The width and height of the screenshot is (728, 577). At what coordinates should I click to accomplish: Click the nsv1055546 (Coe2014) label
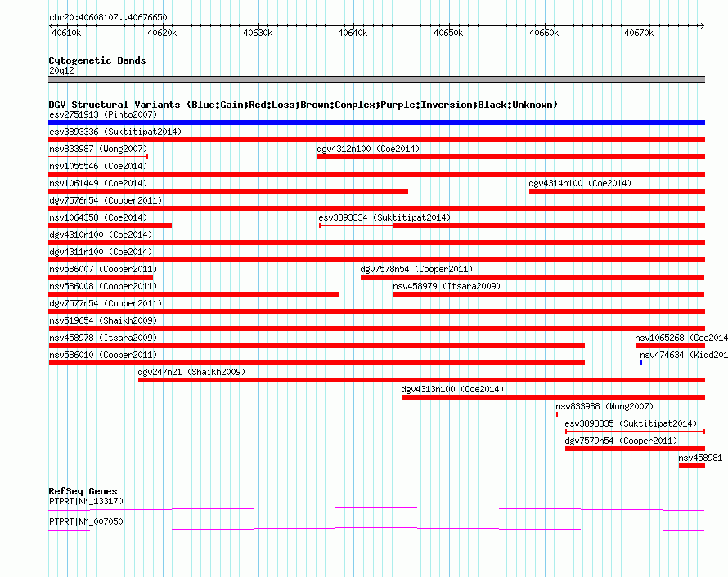point(98,166)
